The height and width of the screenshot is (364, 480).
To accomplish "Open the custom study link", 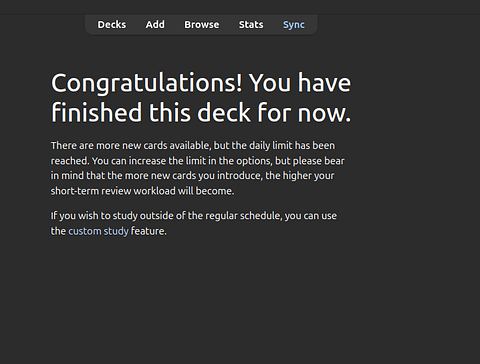I will click(98, 231).
